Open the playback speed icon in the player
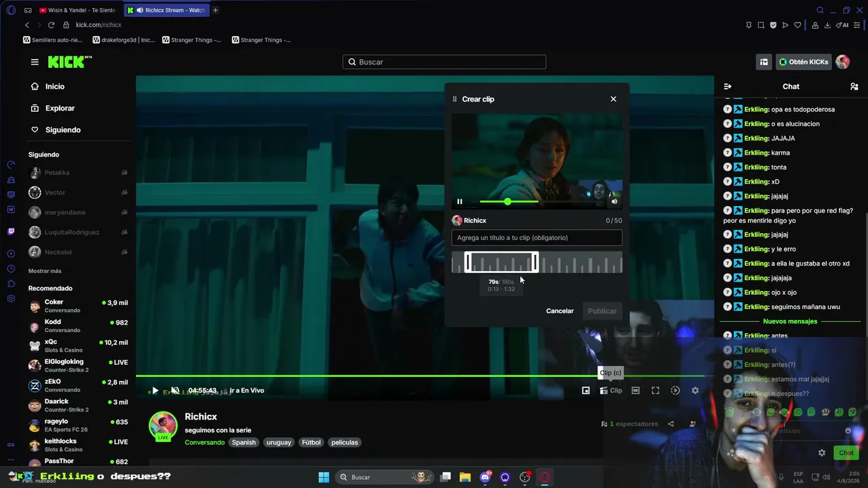This screenshot has width=868, height=488. (x=675, y=390)
